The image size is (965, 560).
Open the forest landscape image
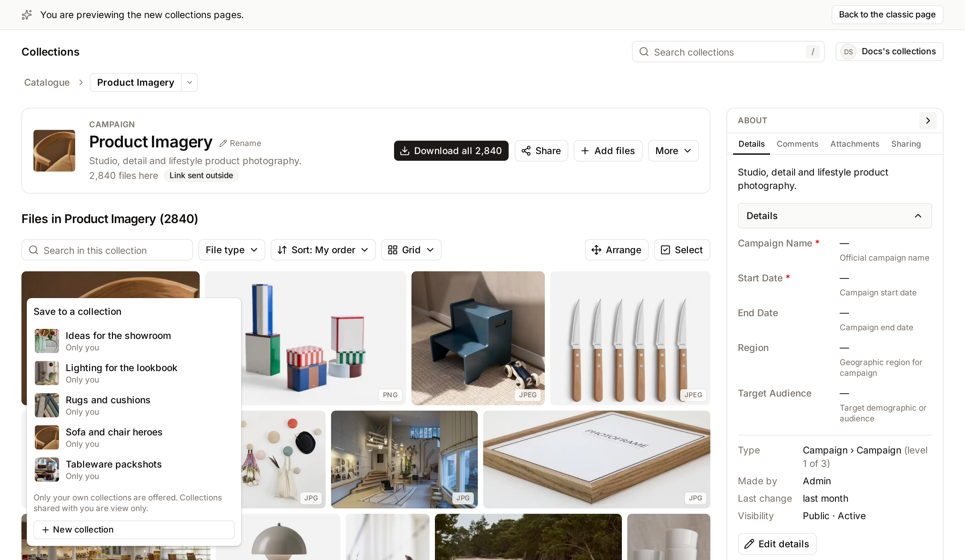coord(528,537)
